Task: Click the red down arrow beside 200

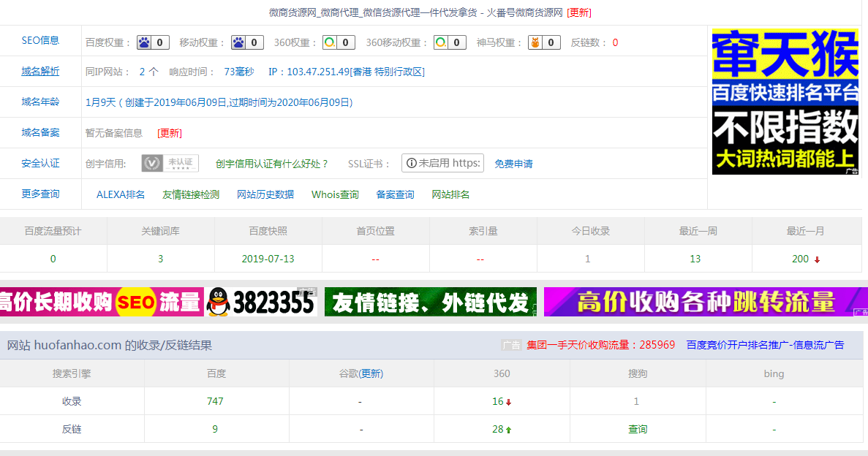Action: (817, 259)
